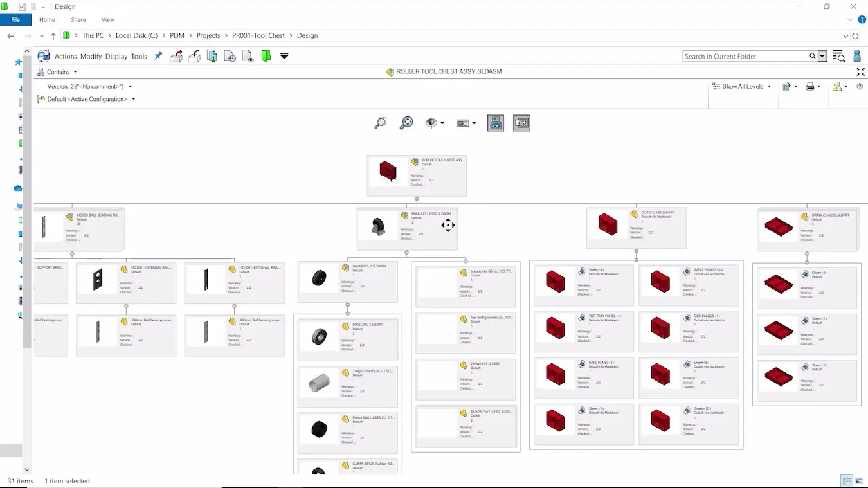Toggle the pin icon on the toolbar
The height and width of the screenshot is (488, 868).
click(x=158, y=57)
